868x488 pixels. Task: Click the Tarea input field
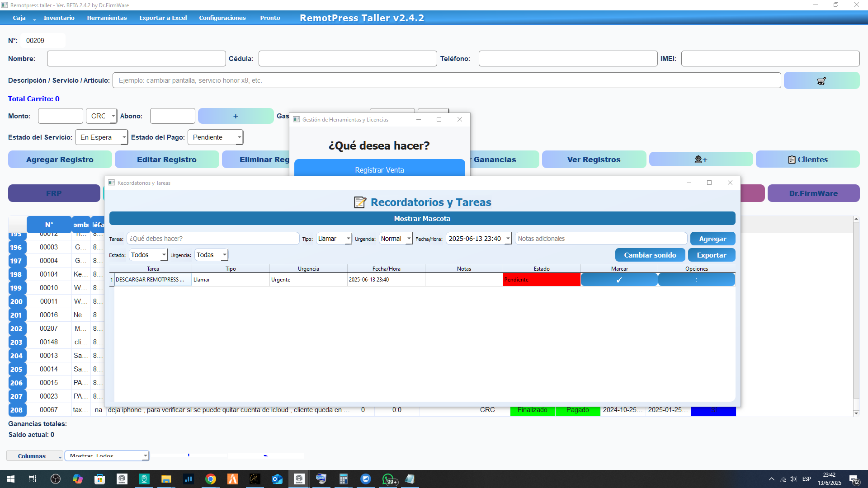pyautogui.click(x=213, y=239)
